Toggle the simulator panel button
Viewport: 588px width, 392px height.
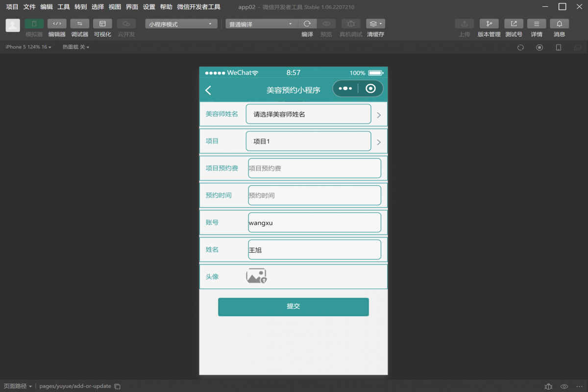(34, 24)
